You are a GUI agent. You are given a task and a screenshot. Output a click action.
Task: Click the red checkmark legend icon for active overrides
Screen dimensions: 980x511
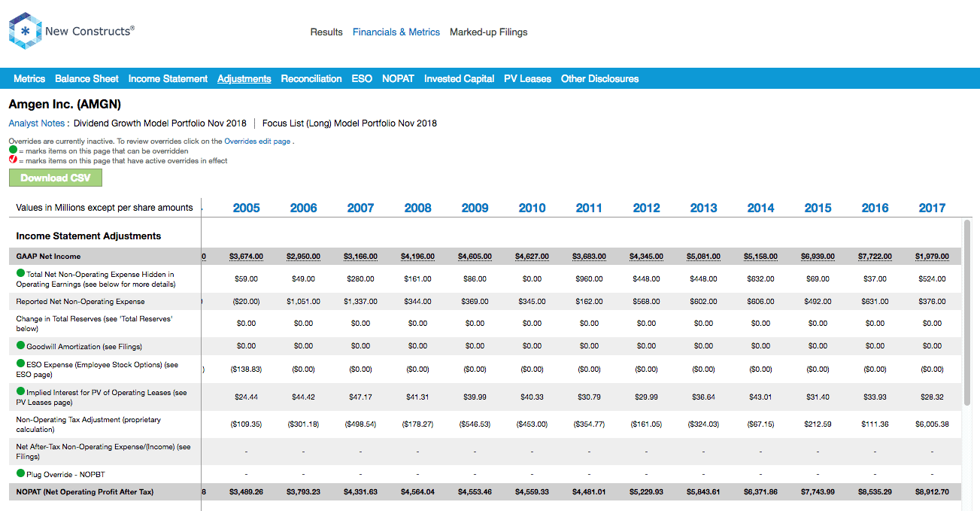pyautogui.click(x=13, y=160)
